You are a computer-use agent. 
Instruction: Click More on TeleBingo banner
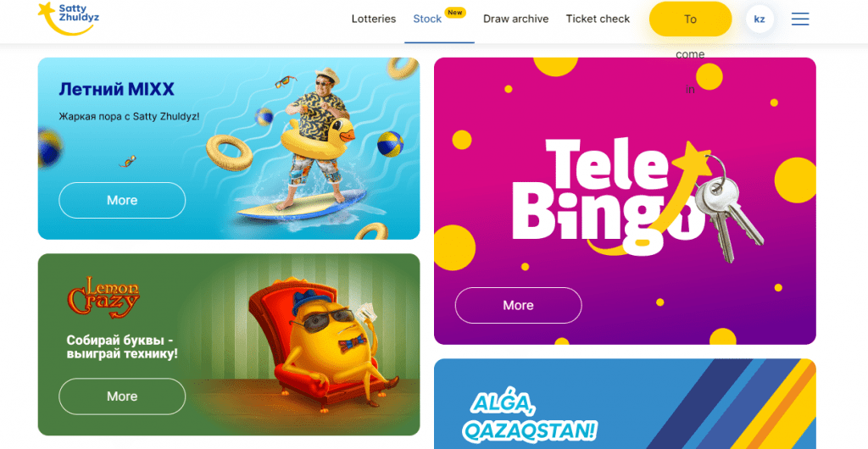tap(518, 305)
